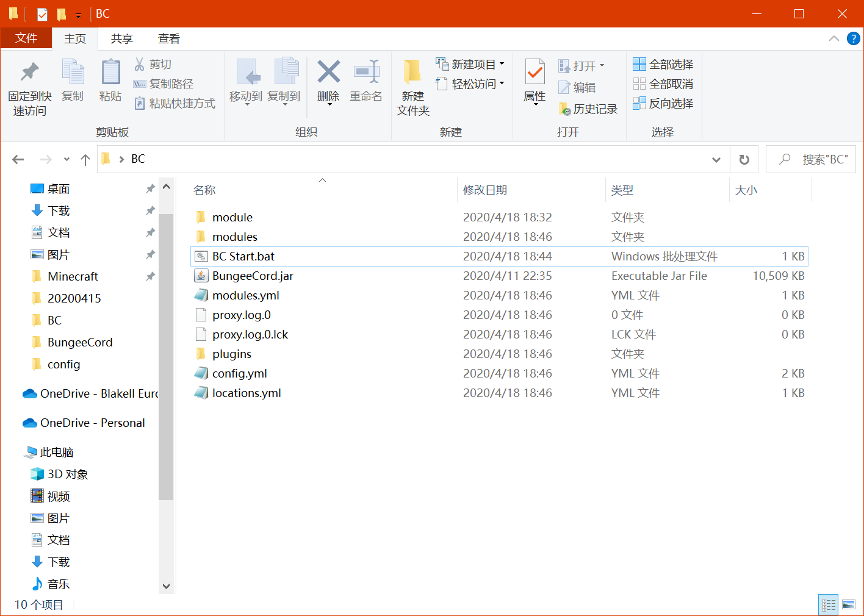Open BungeeCord folder in navigation pane
This screenshot has height=616, width=864.
[71, 342]
